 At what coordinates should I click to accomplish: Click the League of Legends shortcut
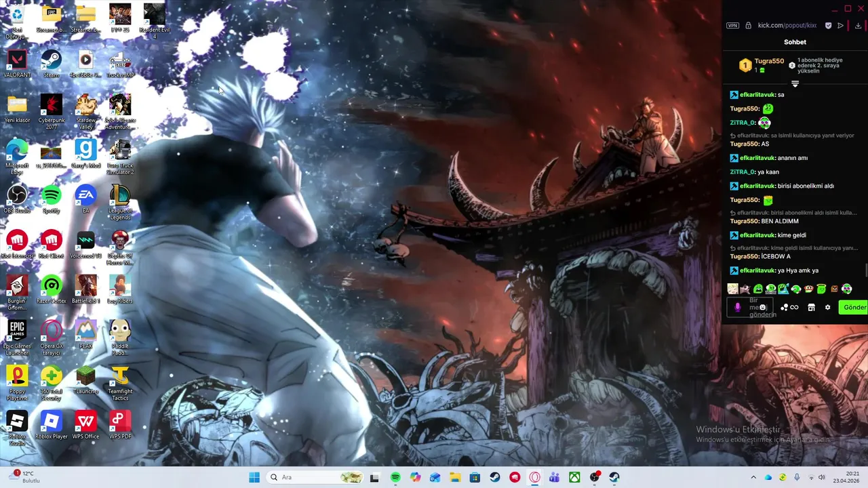tap(120, 202)
